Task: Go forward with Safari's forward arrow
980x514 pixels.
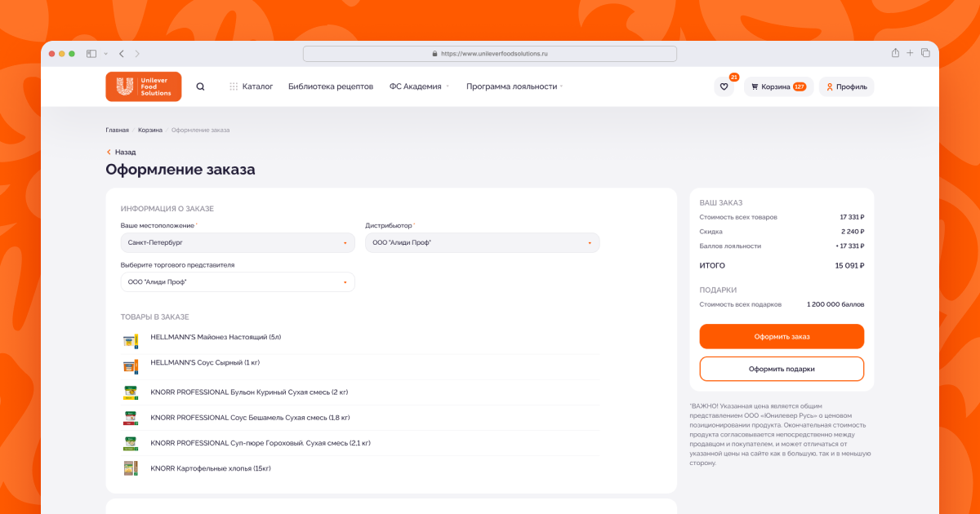Action: pyautogui.click(x=137, y=54)
